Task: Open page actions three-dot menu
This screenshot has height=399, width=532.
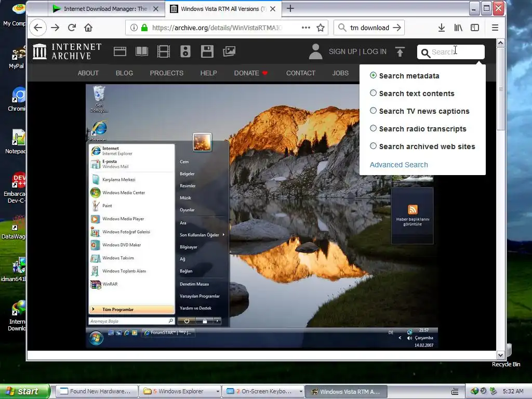Action: [x=306, y=28]
